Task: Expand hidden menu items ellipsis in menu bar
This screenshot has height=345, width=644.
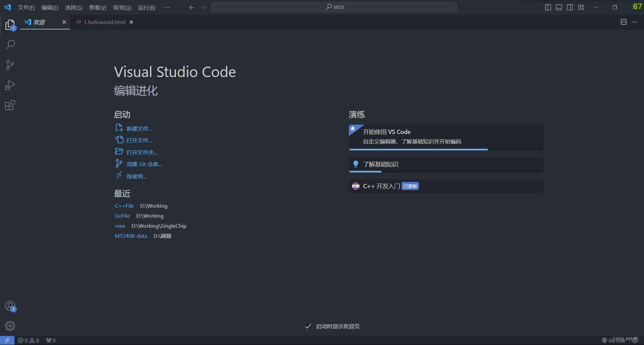Action: pyautogui.click(x=167, y=7)
